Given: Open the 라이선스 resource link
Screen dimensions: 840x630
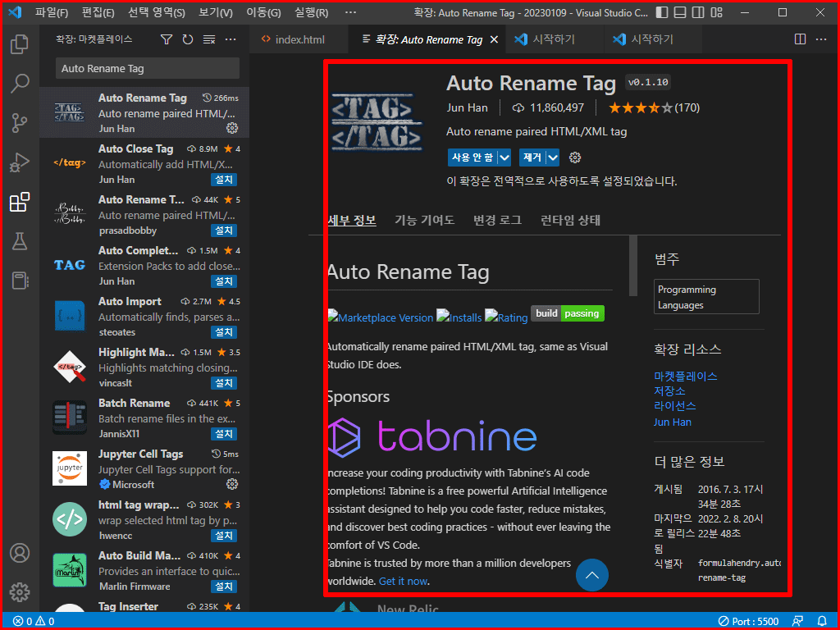Looking at the screenshot, I should [x=675, y=406].
